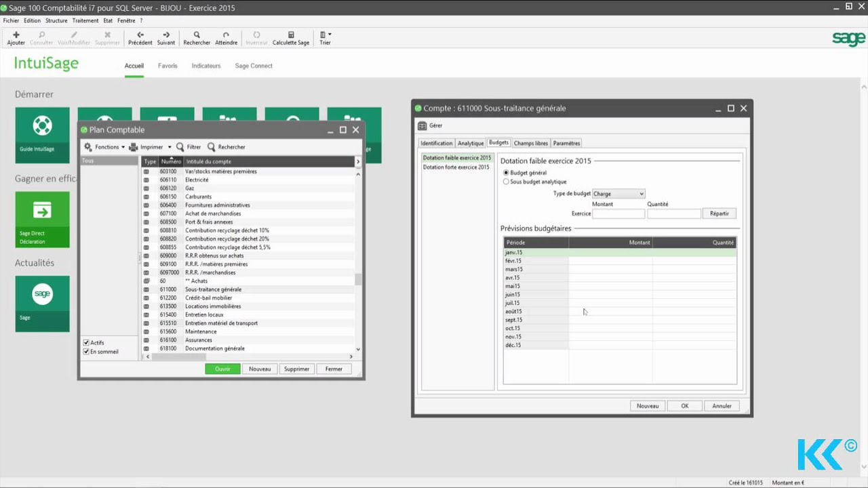Open the Etat menu
Screen dimensions: 868x488
[108, 21]
